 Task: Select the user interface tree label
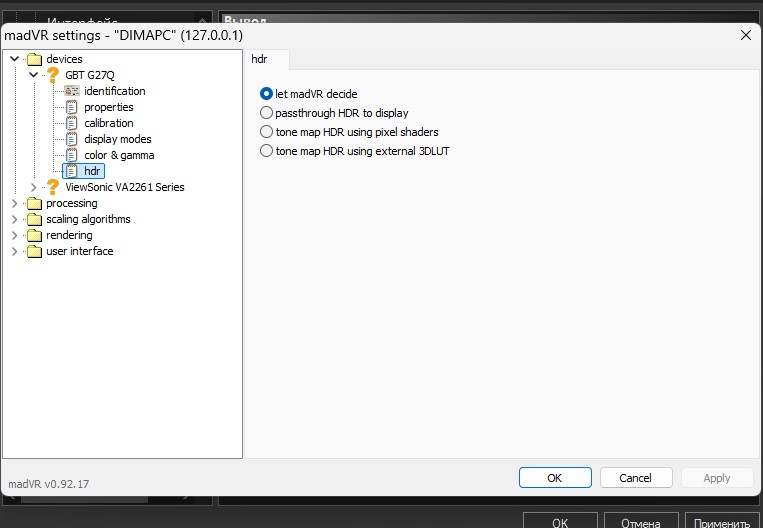pyautogui.click(x=80, y=252)
